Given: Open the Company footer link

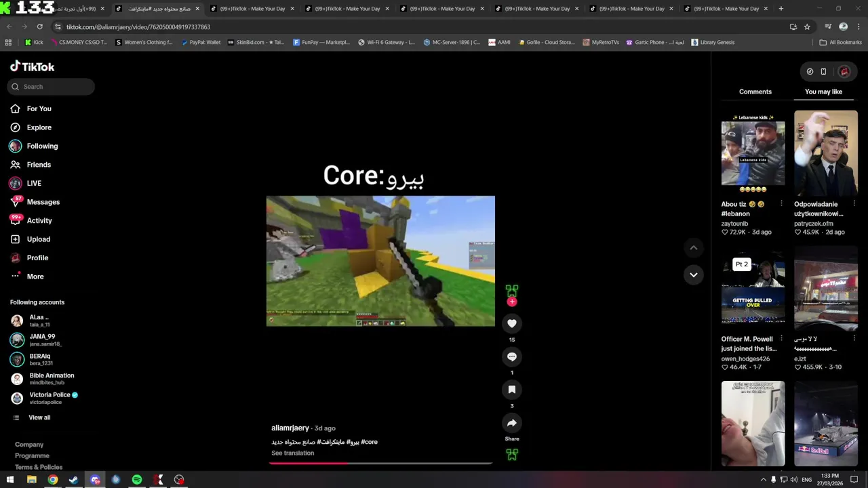Looking at the screenshot, I should coord(29,445).
